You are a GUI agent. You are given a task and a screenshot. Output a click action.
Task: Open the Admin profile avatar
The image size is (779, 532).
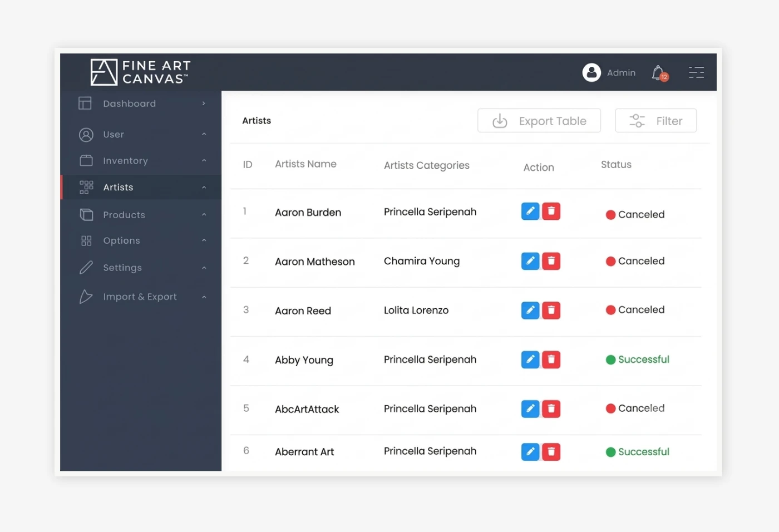point(591,72)
